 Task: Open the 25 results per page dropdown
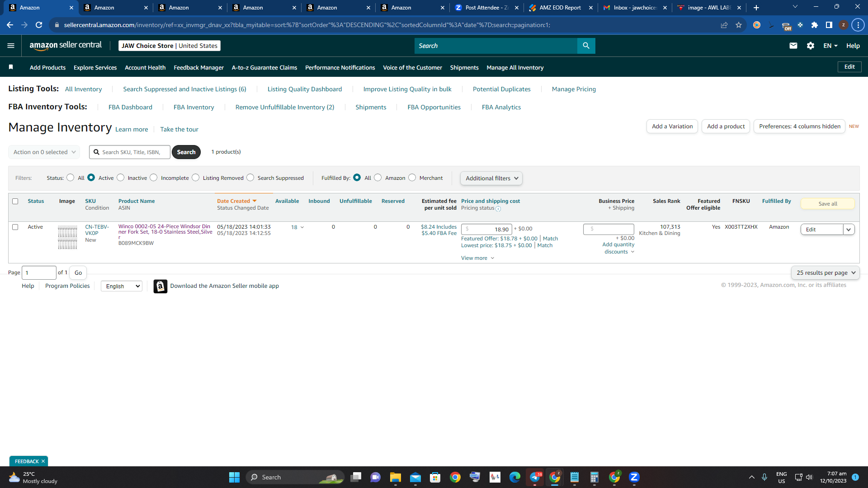[825, 273]
